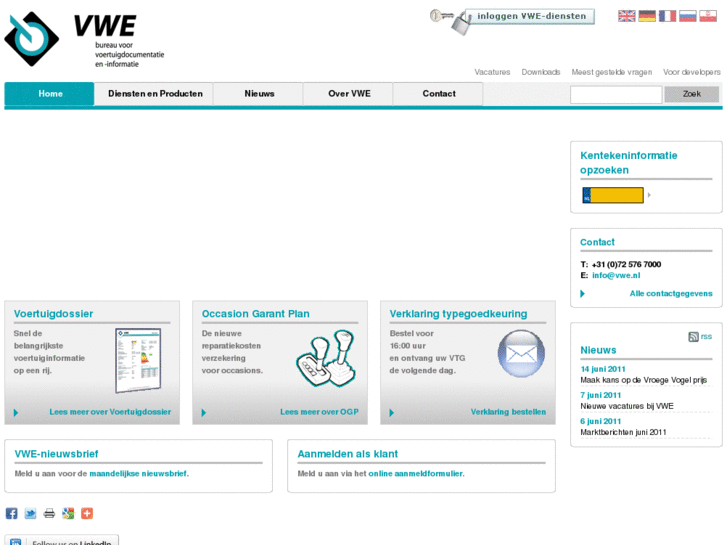Switch language via the Russian flag
Viewport: 727px width, 545px height.
[x=688, y=16]
